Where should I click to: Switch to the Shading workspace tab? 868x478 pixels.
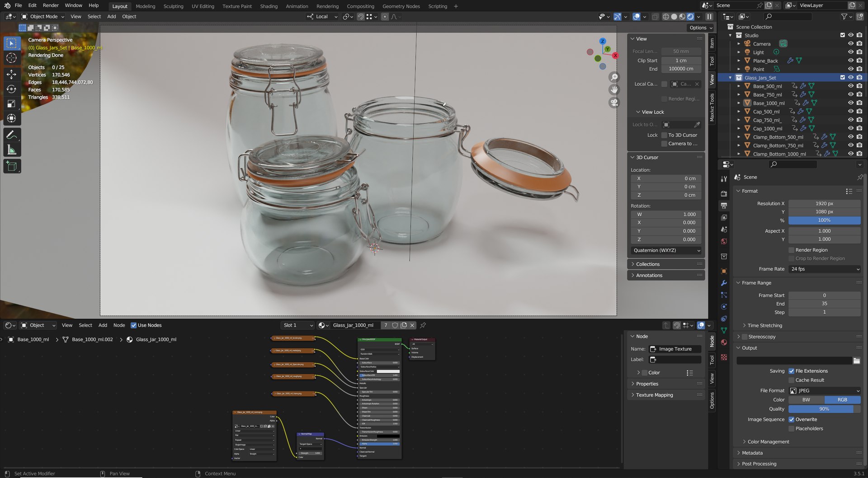[x=269, y=6]
